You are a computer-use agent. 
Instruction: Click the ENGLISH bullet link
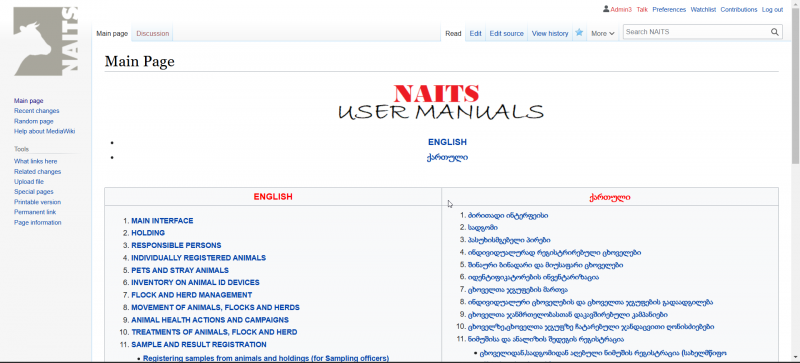pyautogui.click(x=447, y=142)
